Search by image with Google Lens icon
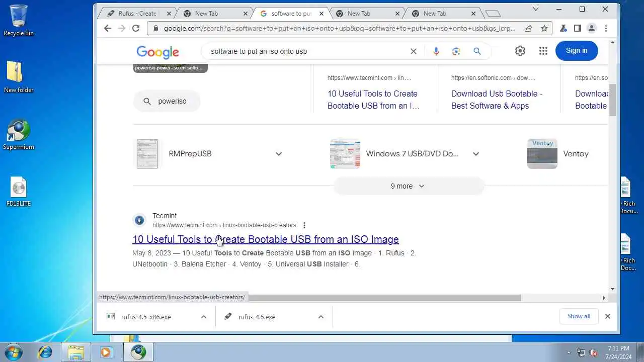Image resolution: width=644 pixels, height=362 pixels. tap(456, 51)
